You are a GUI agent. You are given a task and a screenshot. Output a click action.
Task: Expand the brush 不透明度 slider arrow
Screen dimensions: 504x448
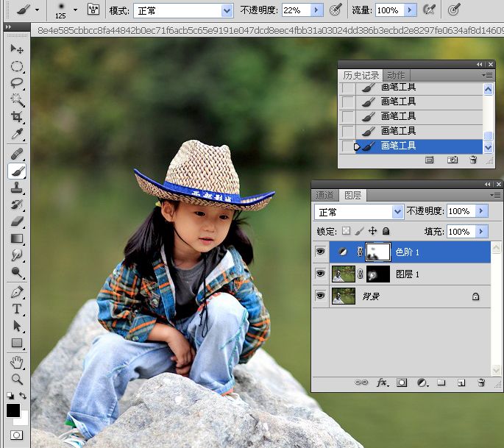tap(316, 10)
